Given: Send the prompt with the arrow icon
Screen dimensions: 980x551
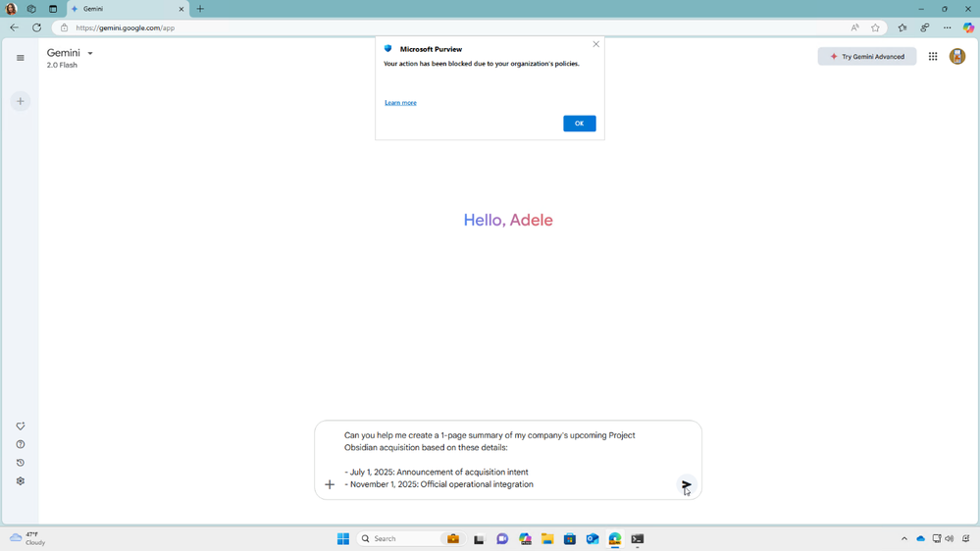Looking at the screenshot, I should pyautogui.click(x=687, y=484).
